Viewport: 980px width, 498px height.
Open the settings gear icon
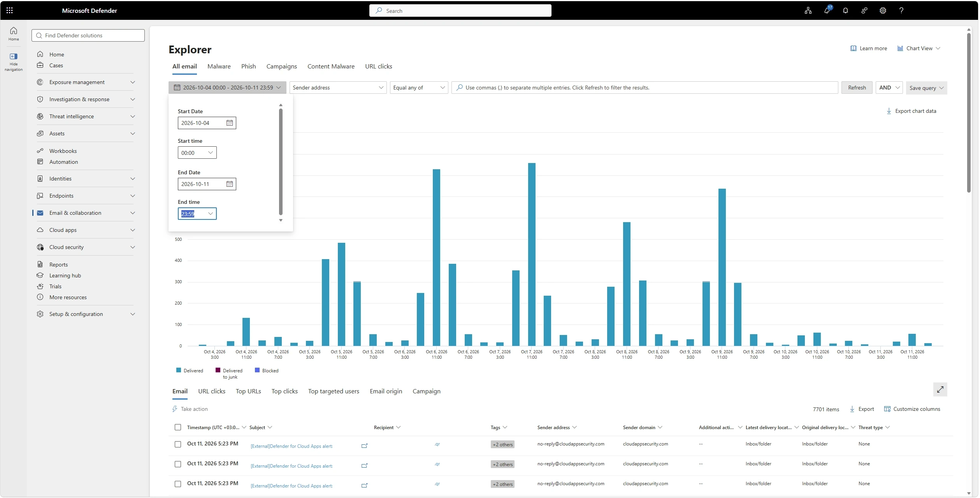pyautogui.click(x=883, y=11)
